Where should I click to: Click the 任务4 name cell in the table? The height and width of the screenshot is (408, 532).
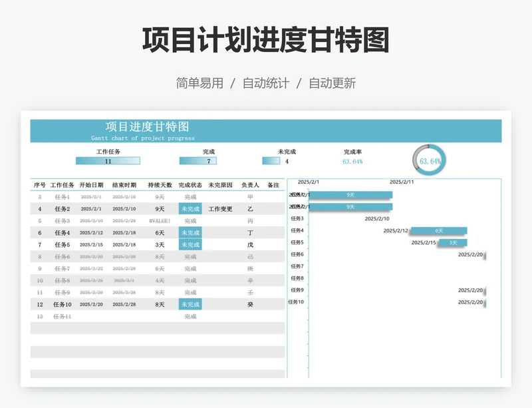click(62, 233)
